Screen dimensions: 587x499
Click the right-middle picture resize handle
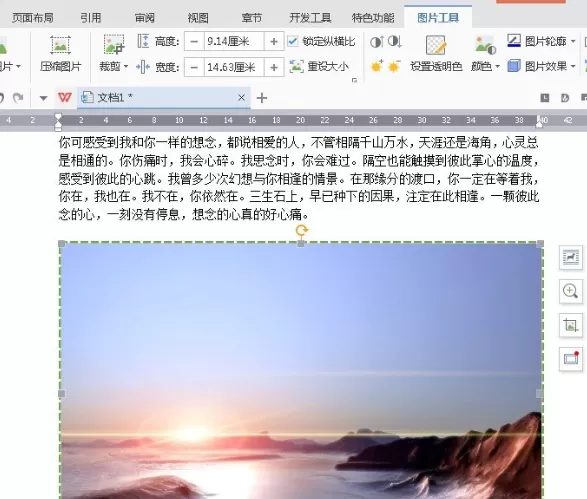[x=539, y=393]
